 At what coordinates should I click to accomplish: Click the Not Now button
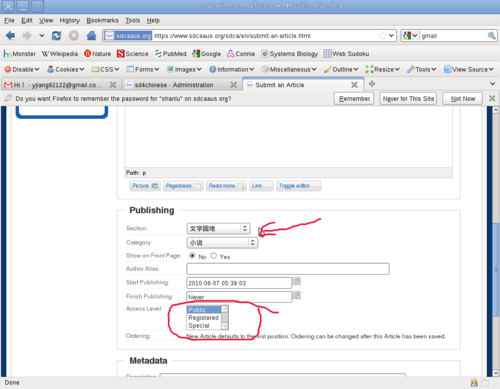click(x=463, y=98)
